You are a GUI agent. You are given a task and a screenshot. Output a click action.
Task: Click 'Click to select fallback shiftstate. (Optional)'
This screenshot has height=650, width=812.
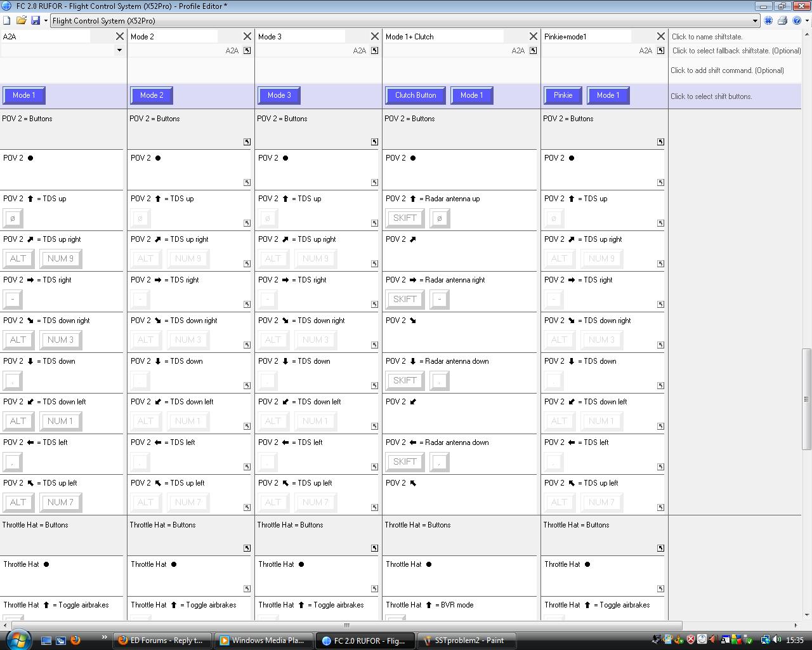736,51
